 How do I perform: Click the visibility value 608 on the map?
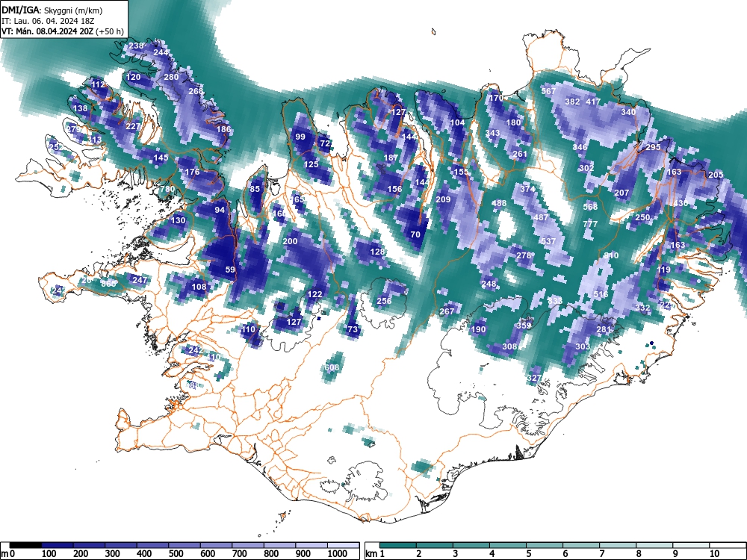[332, 367]
